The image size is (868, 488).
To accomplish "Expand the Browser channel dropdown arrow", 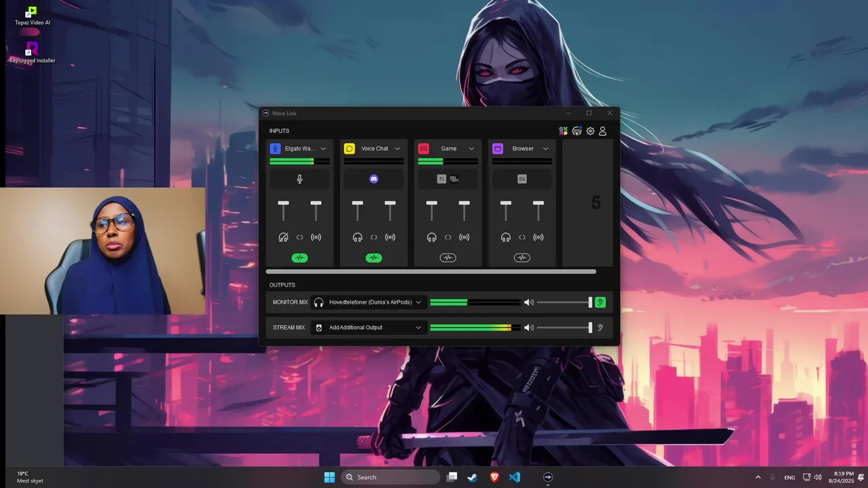I will point(546,148).
